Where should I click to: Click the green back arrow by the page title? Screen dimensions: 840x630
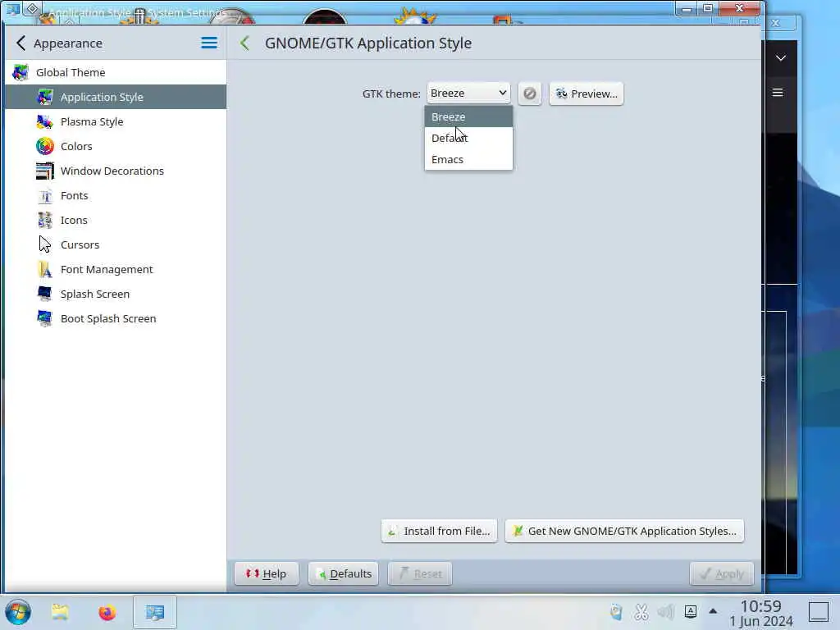click(244, 43)
